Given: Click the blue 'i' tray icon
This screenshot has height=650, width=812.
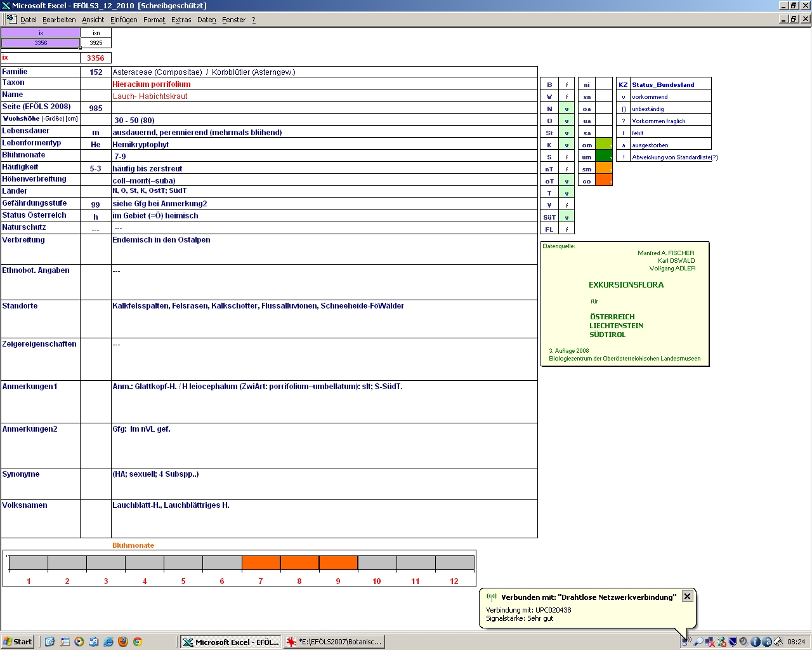Looking at the screenshot, I should pos(755,642).
